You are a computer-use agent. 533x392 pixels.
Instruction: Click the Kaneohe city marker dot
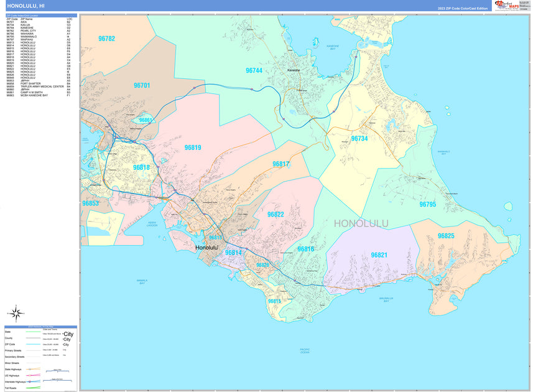[x=288, y=70]
